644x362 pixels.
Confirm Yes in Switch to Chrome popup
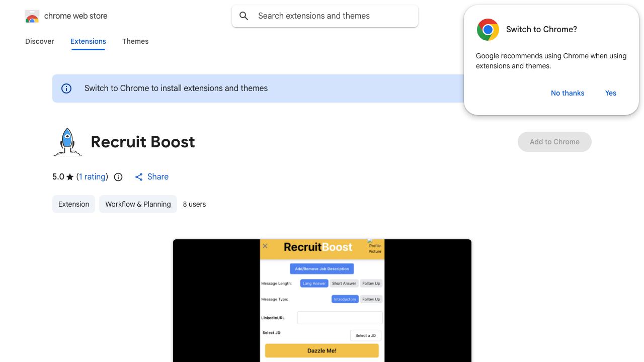point(611,93)
